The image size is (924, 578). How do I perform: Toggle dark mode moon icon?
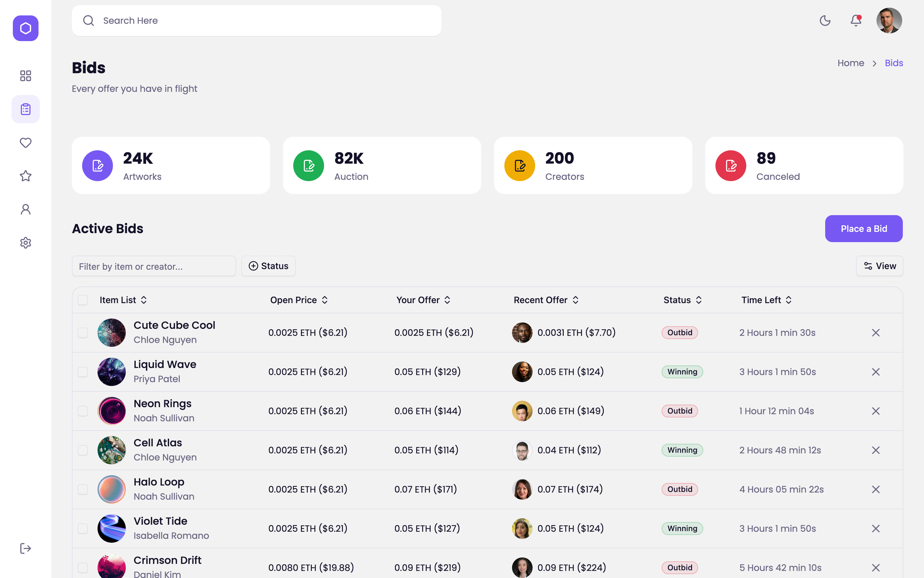825,21
